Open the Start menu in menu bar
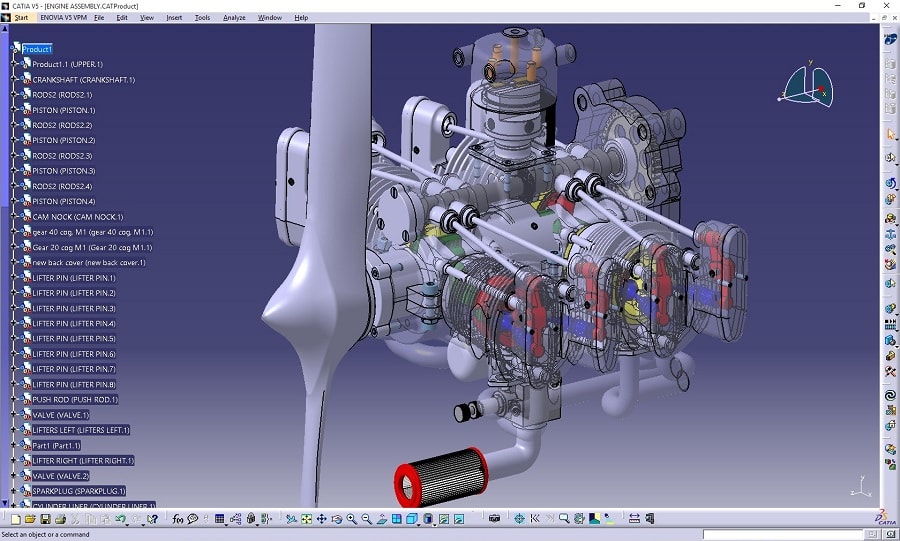The height and width of the screenshot is (541, 900). pyautogui.click(x=21, y=18)
